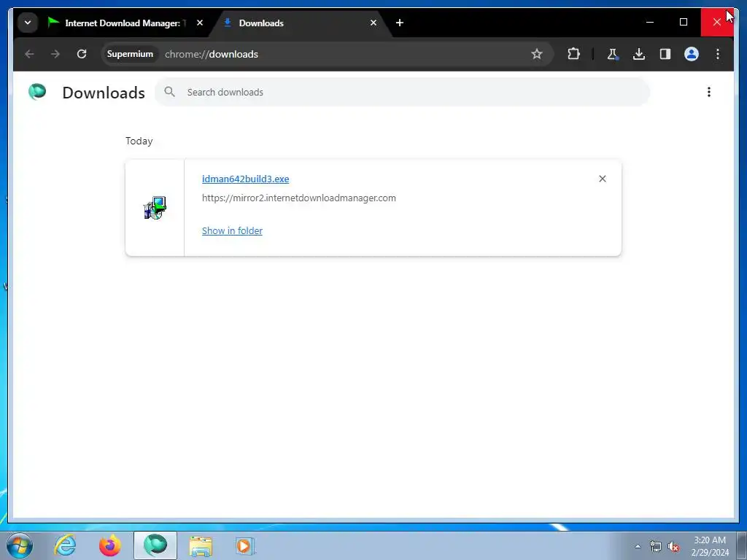Click the idman installer file icon
The height and width of the screenshot is (560, 747).
(155, 208)
